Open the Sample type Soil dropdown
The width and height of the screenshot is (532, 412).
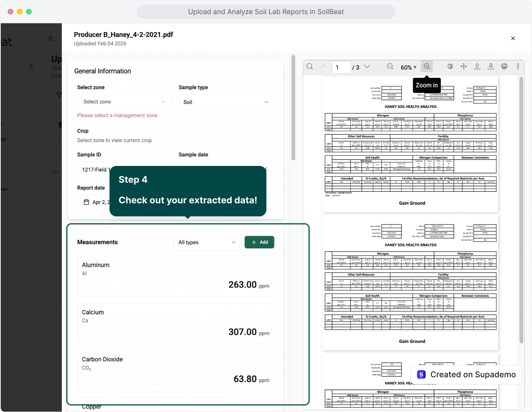pos(226,102)
